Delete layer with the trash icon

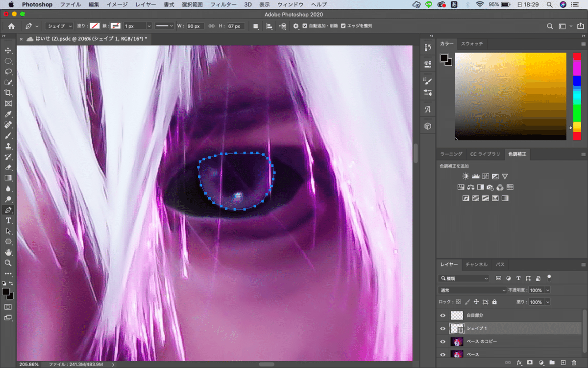pos(574,363)
